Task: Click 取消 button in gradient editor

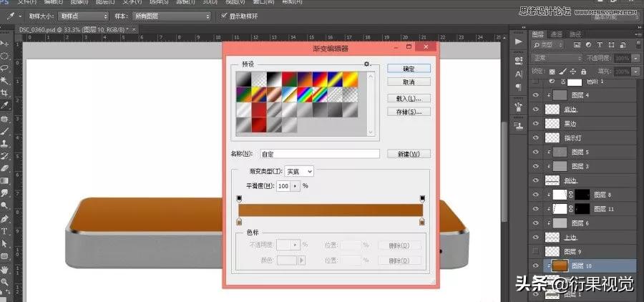Action: [x=409, y=82]
